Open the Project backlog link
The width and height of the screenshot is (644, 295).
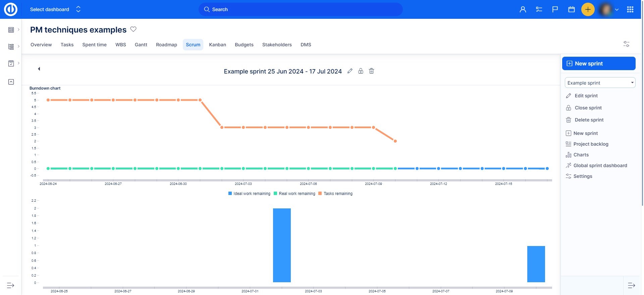click(590, 144)
